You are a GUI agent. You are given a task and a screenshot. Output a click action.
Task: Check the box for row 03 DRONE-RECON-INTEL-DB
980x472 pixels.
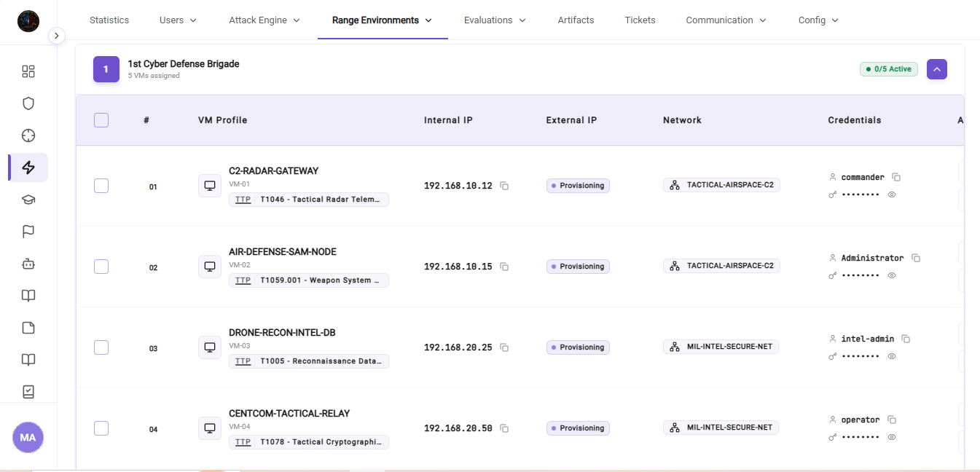(x=101, y=347)
